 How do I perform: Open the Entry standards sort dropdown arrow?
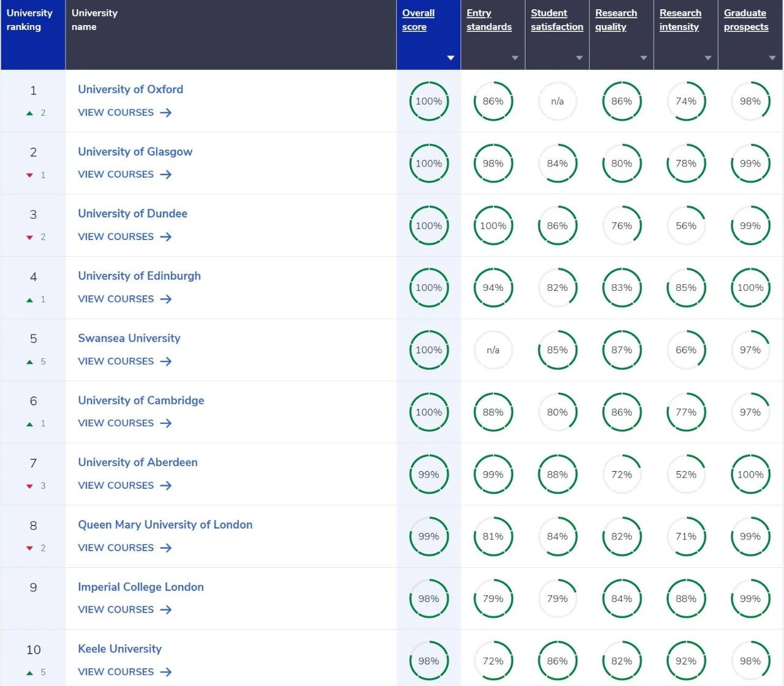[515, 58]
